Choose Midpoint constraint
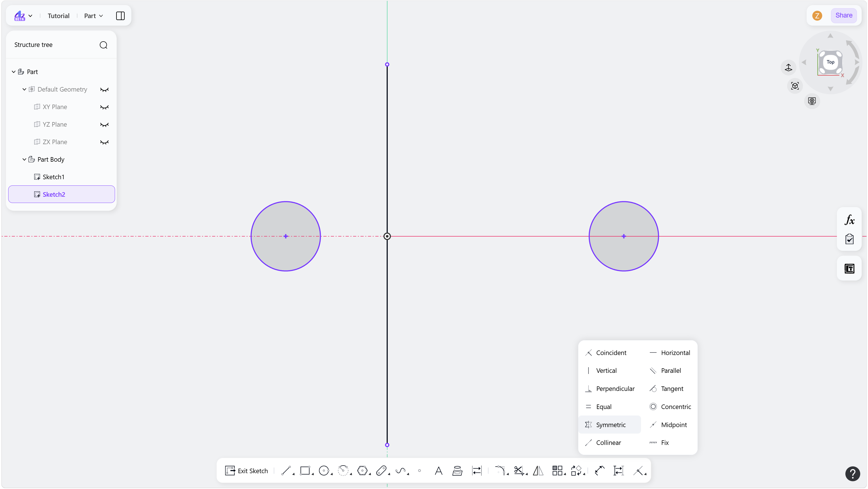The height and width of the screenshot is (489, 868). pos(668,425)
